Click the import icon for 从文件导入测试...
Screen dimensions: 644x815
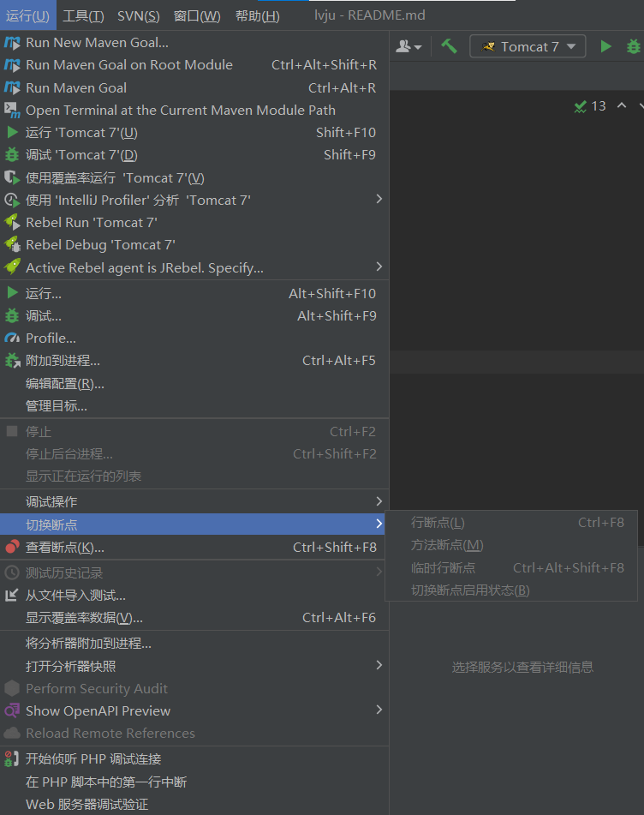[12, 595]
